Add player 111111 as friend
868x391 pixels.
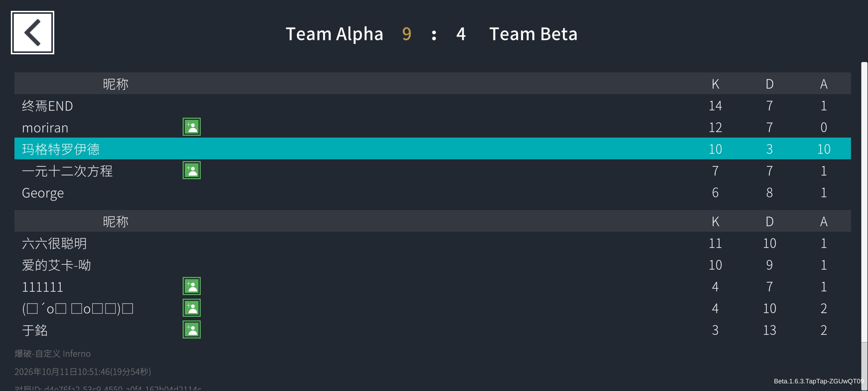tap(192, 286)
